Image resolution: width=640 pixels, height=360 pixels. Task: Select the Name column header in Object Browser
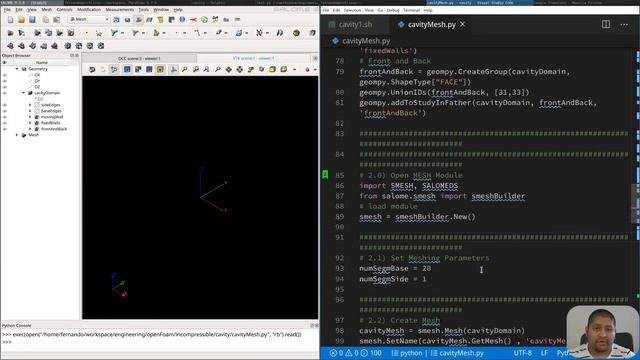tap(42, 62)
